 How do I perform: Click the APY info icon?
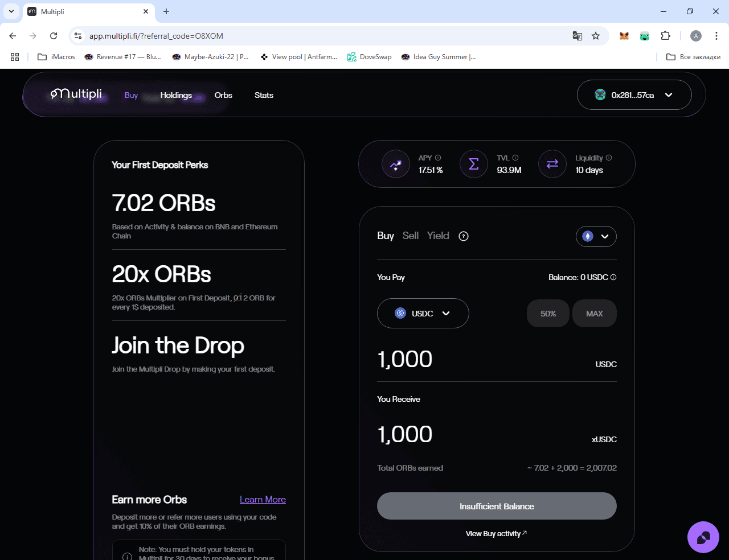[x=438, y=158]
